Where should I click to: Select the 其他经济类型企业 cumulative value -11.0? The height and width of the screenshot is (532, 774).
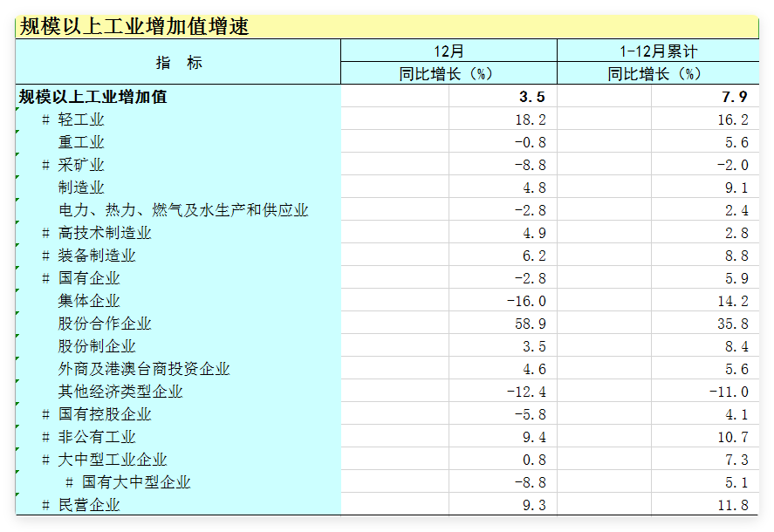point(728,392)
